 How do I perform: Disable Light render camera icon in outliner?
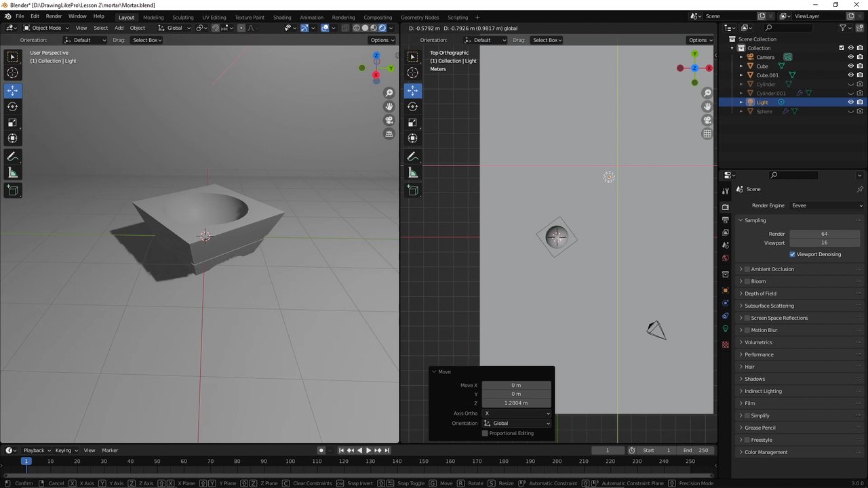pyautogui.click(x=860, y=102)
